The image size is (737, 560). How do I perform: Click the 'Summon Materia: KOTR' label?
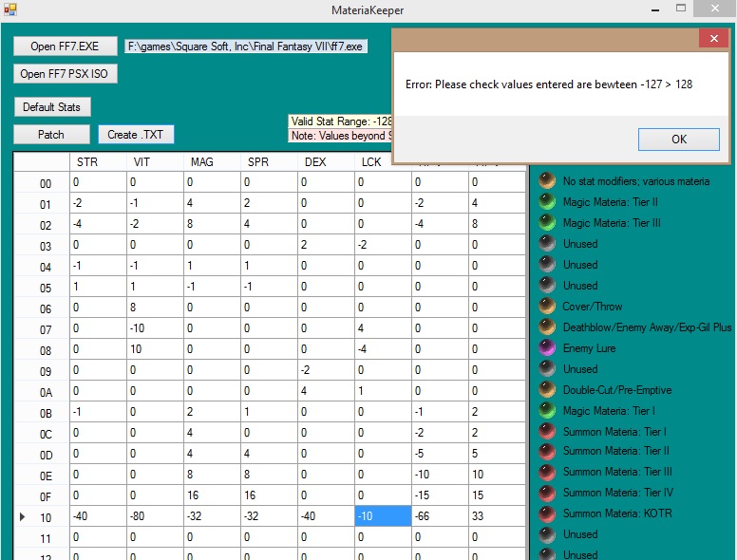[x=617, y=513]
